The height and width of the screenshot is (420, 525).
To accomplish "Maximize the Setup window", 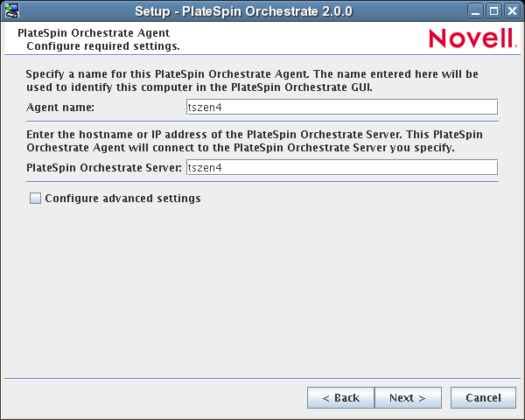I will pos(494,11).
